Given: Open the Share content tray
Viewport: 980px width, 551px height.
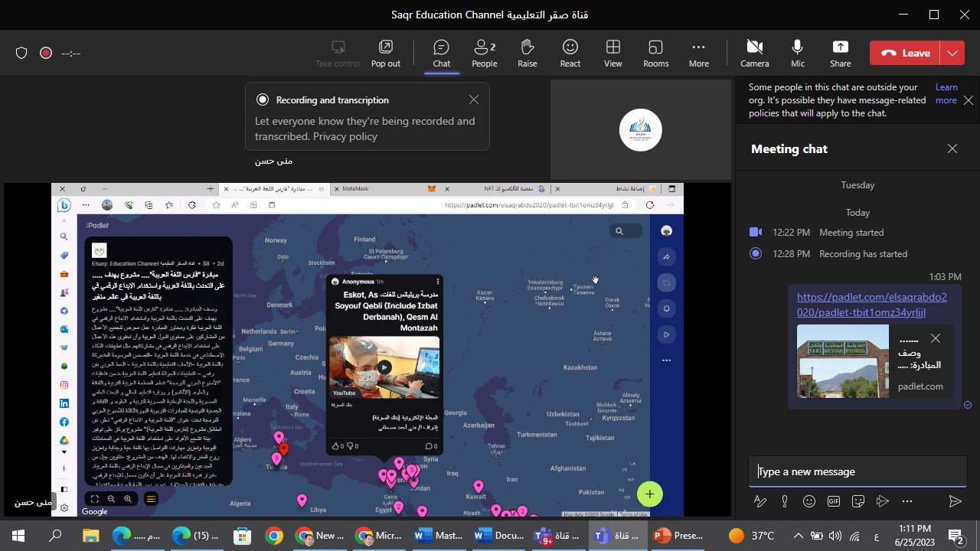Looking at the screenshot, I should (840, 54).
